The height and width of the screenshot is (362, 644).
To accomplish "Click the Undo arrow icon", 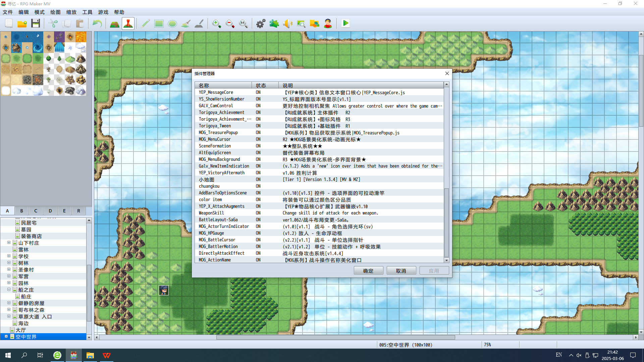I will (x=97, y=23).
